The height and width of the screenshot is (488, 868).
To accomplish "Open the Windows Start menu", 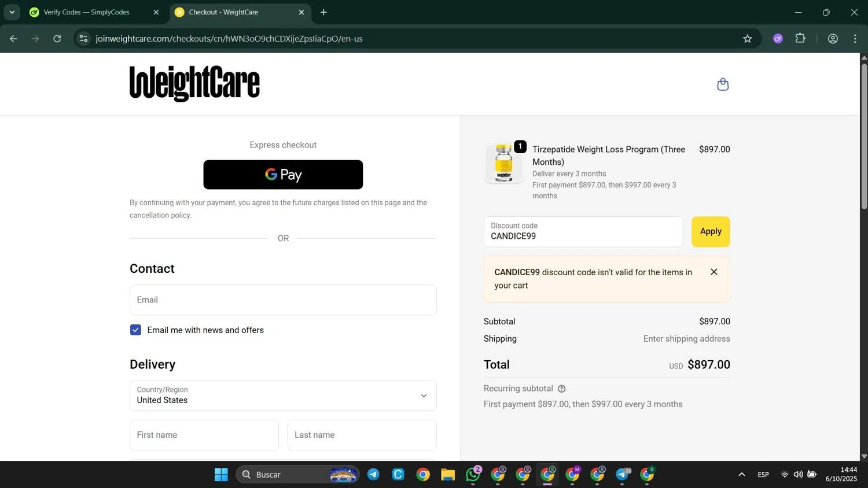I will point(221,475).
